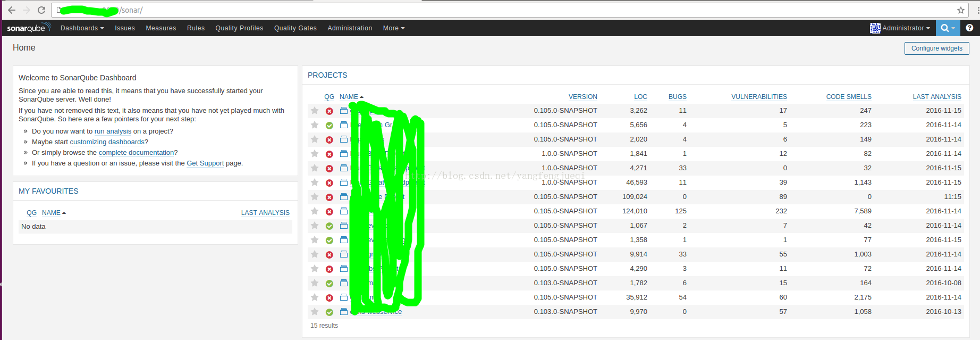Open Quality Gates
The height and width of the screenshot is (340, 980).
pos(295,28)
